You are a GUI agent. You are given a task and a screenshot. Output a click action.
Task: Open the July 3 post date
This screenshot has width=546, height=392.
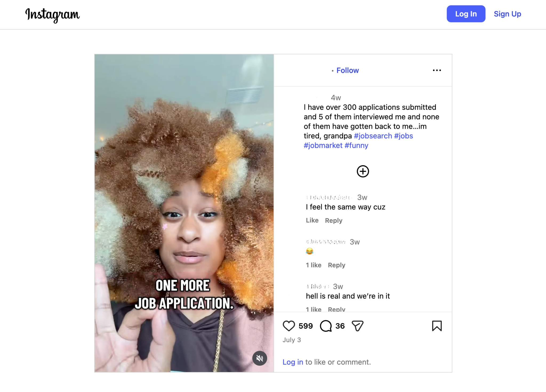(292, 340)
